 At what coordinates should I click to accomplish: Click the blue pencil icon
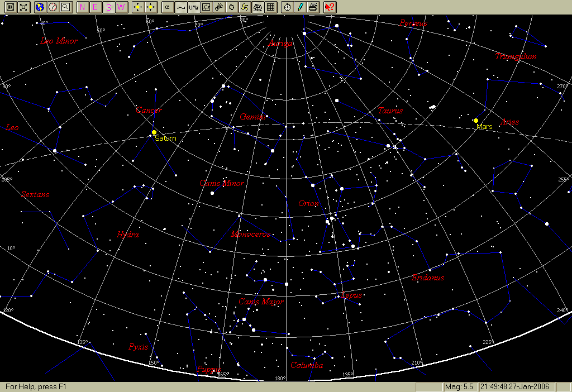tap(301, 7)
